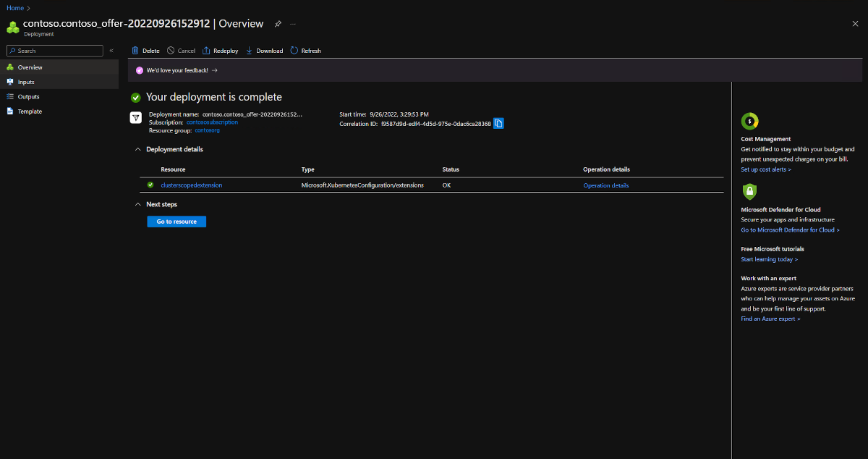The height and width of the screenshot is (459, 868).
Task: Refresh the deployment using the toolbar icon
Action: click(x=292, y=50)
